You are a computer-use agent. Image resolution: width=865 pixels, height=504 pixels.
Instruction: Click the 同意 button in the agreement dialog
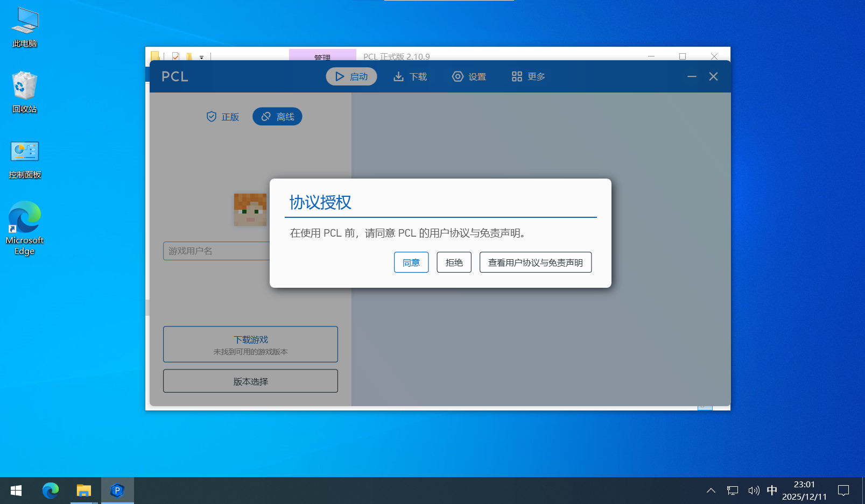pyautogui.click(x=411, y=262)
